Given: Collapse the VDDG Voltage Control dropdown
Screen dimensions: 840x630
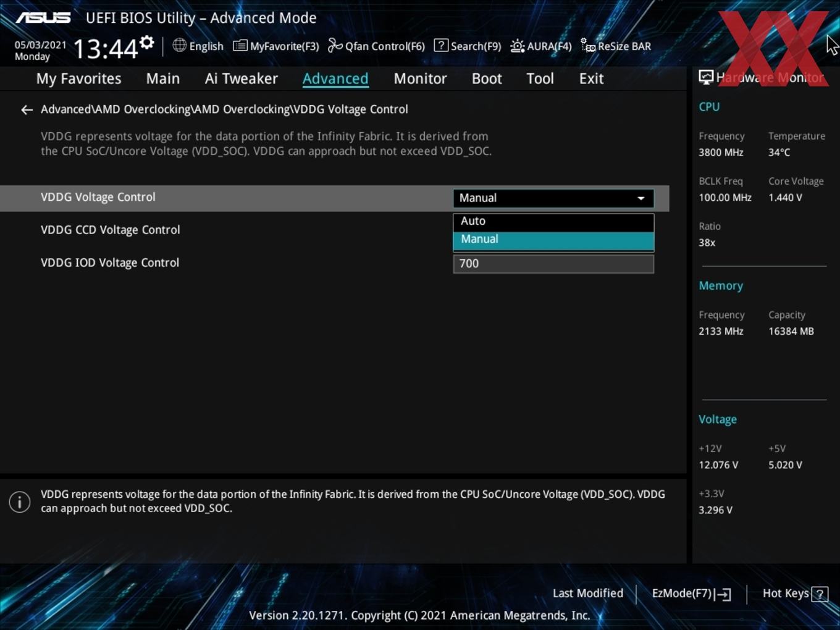Looking at the screenshot, I should [553, 198].
